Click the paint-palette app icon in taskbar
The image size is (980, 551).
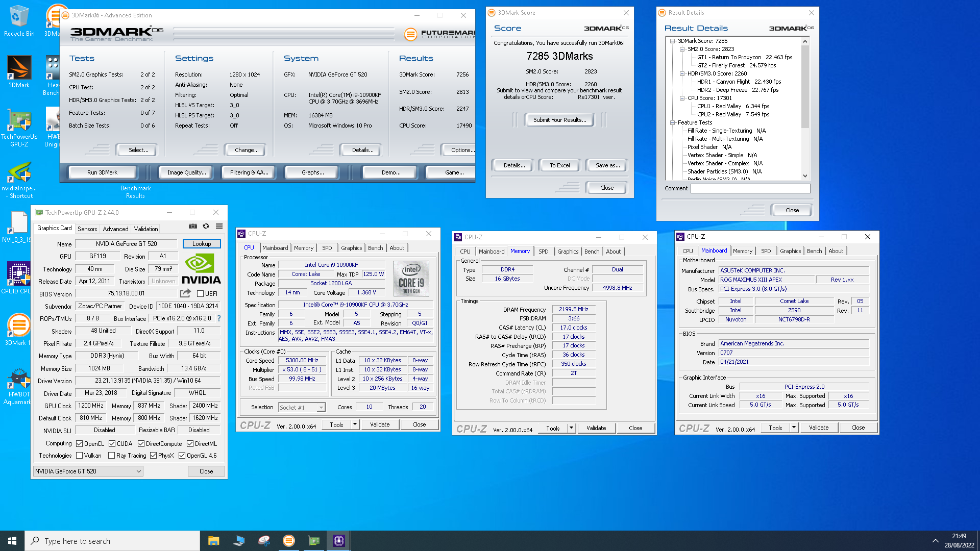(264, 541)
